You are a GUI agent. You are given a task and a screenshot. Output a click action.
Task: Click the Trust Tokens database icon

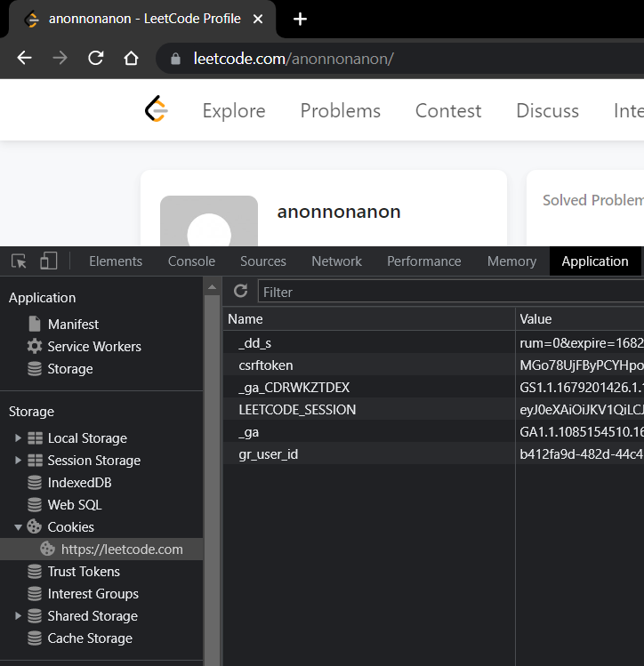(35, 571)
